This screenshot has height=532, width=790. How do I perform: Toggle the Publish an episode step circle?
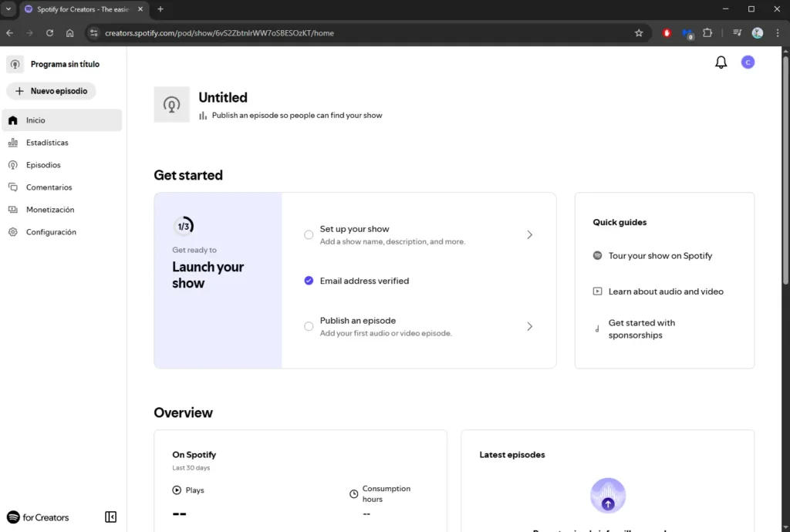click(x=308, y=326)
